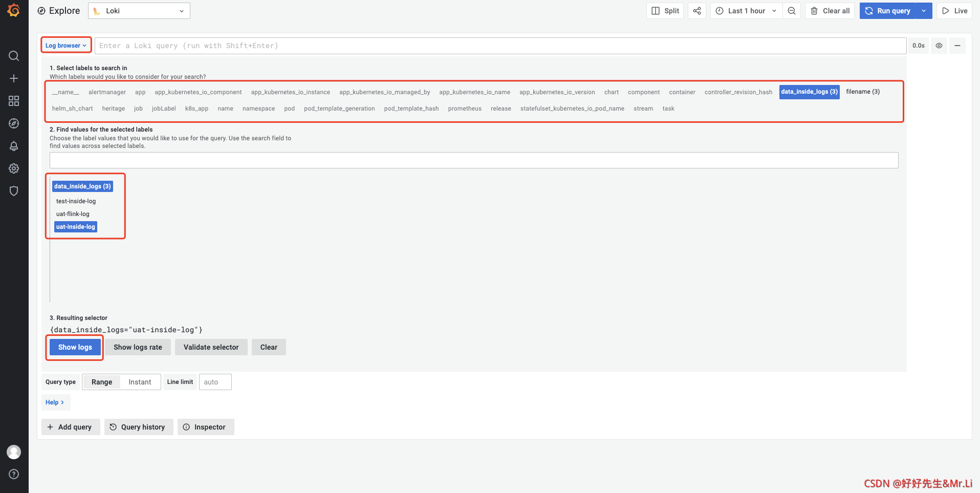Select the jobLabel label
The width and height of the screenshot is (980, 493).
pyautogui.click(x=164, y=109)
